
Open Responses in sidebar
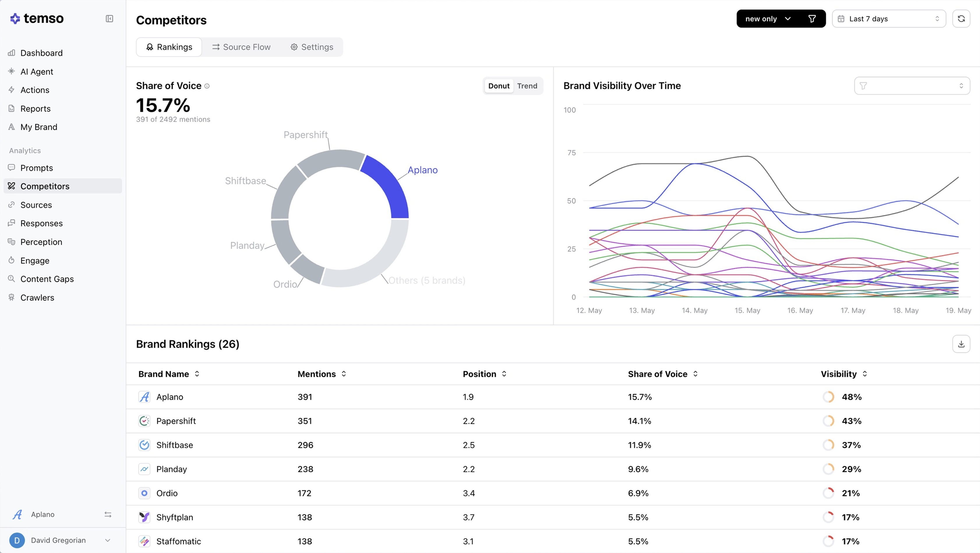[63, 223]
